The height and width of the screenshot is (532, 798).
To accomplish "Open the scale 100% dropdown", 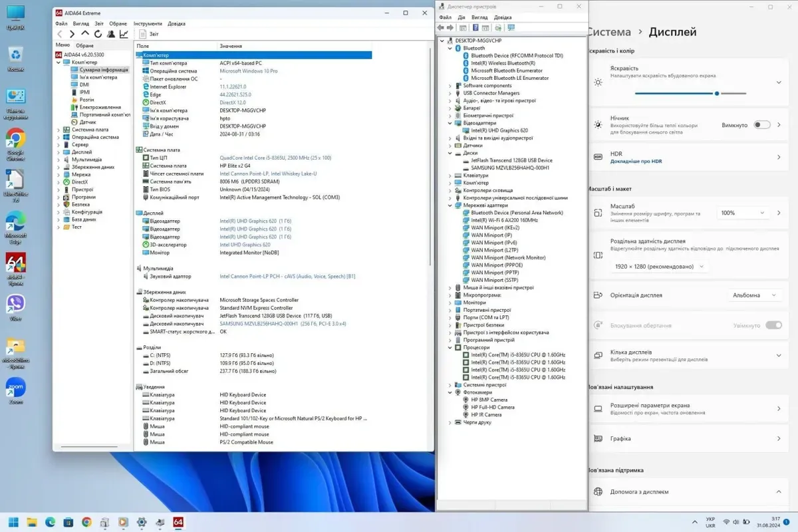I will (x=742, y=213).
